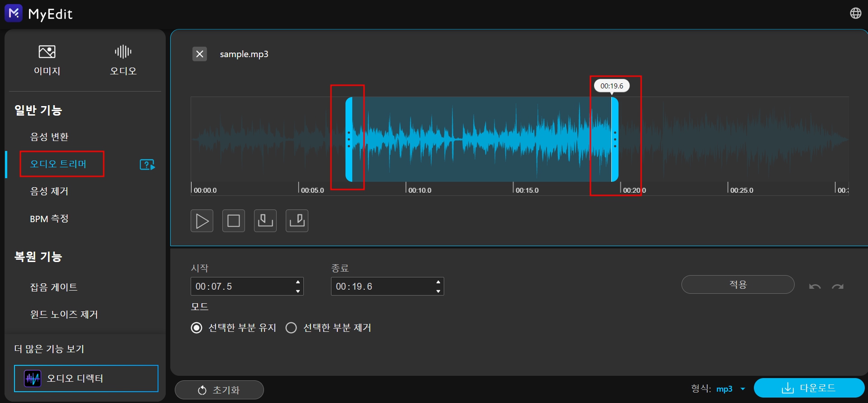Undo the last trim action
The image size is (868, 403).
[x=815, y=286]
